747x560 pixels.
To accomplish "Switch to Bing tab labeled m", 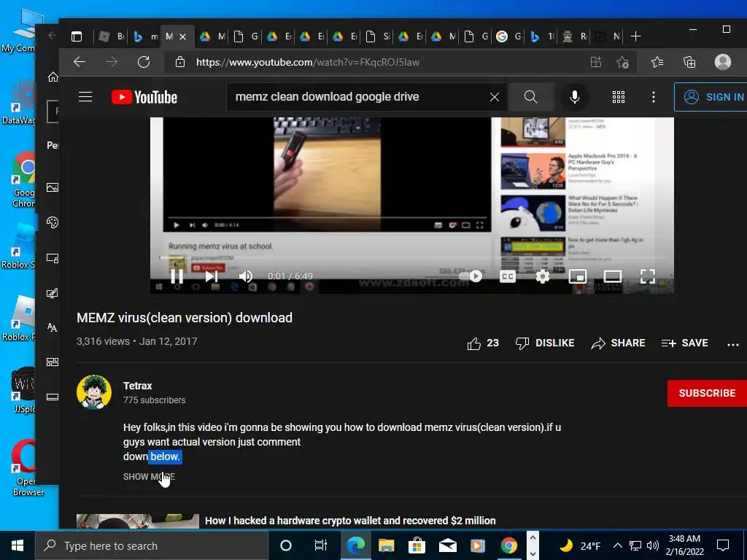I will [x=145, y=36].
